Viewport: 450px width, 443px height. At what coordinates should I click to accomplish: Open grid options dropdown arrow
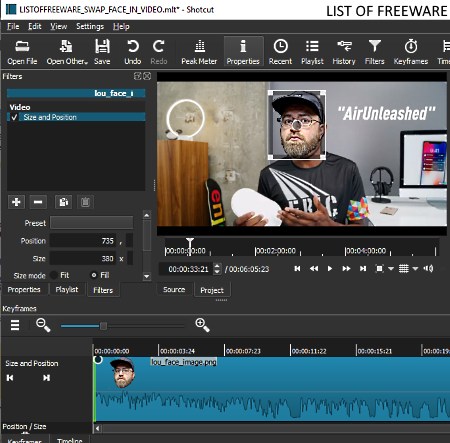415,268
